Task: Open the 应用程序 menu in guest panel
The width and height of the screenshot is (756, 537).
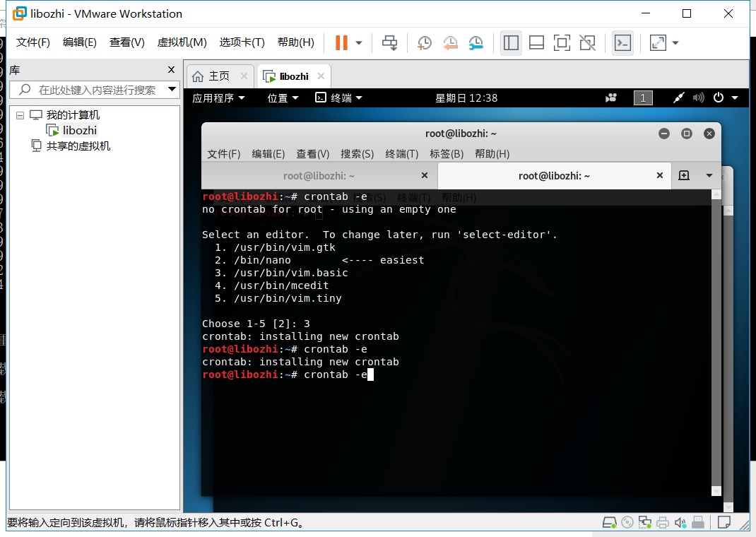Action: (218, 98)
